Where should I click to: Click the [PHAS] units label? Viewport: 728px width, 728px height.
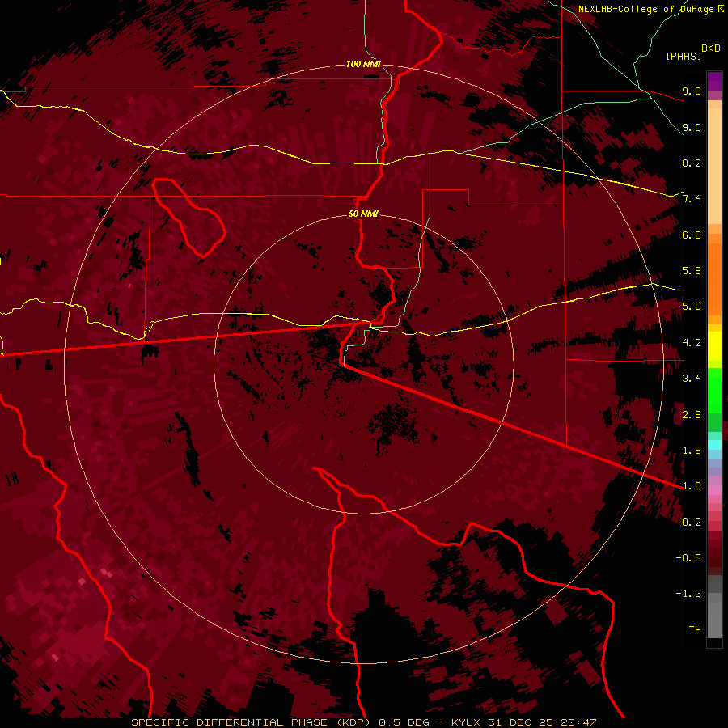(684, 56)
